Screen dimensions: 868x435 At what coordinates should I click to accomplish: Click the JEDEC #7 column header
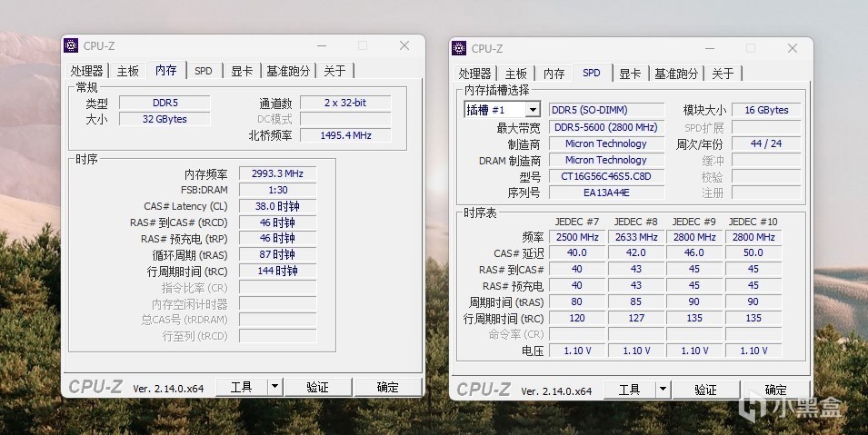[577, 222]
